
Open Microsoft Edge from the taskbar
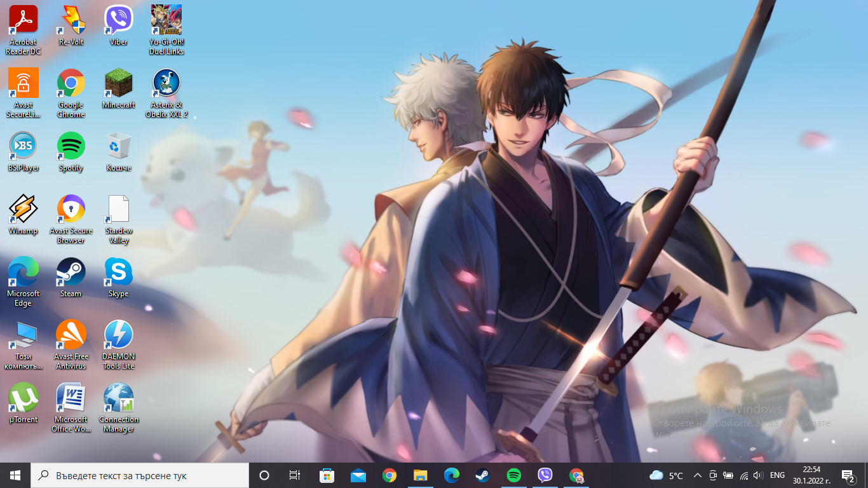[x=451, y=475]
